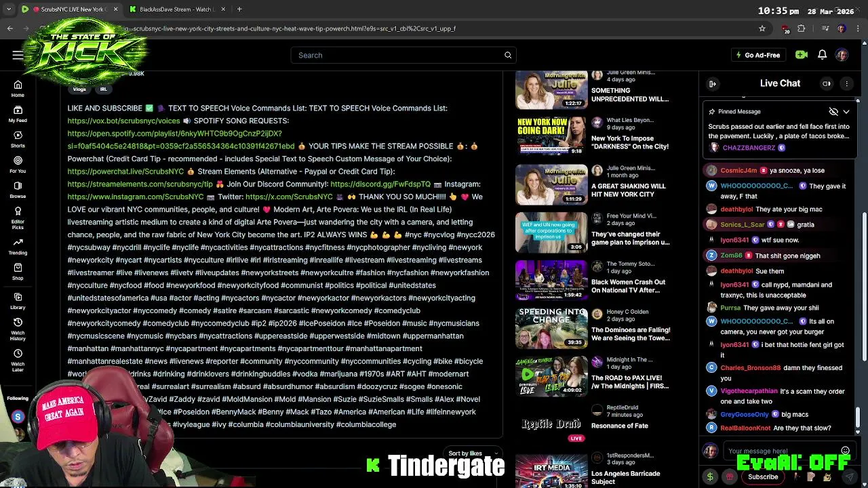The height and width of the screenshot is (488, 868).
Task: Open Chrome three-dot menu
Action: point(857,28)
